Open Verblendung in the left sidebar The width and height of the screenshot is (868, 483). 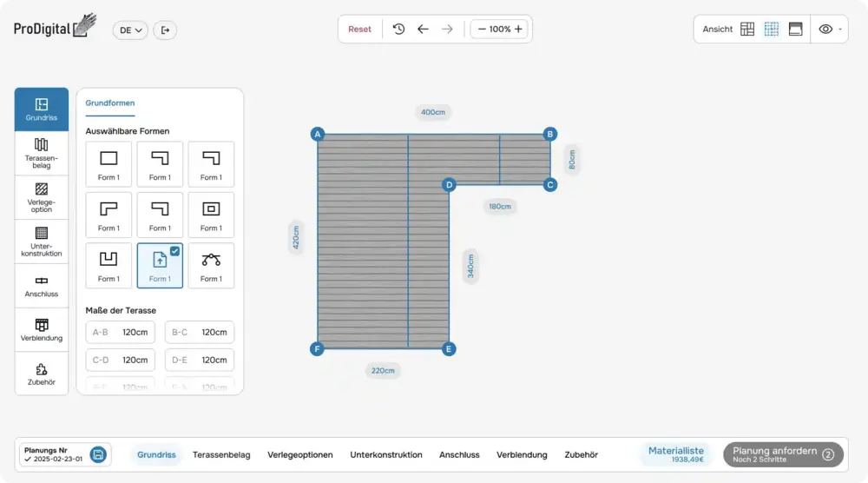click(x=42, y=329)
